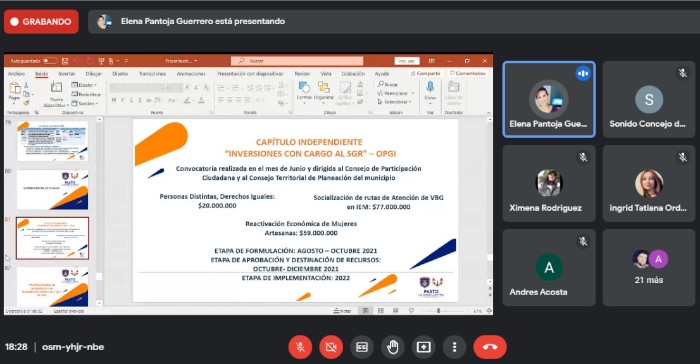Collapse the ribbon with the chevron
Viewport: 700px width, 364px height.
488,113
